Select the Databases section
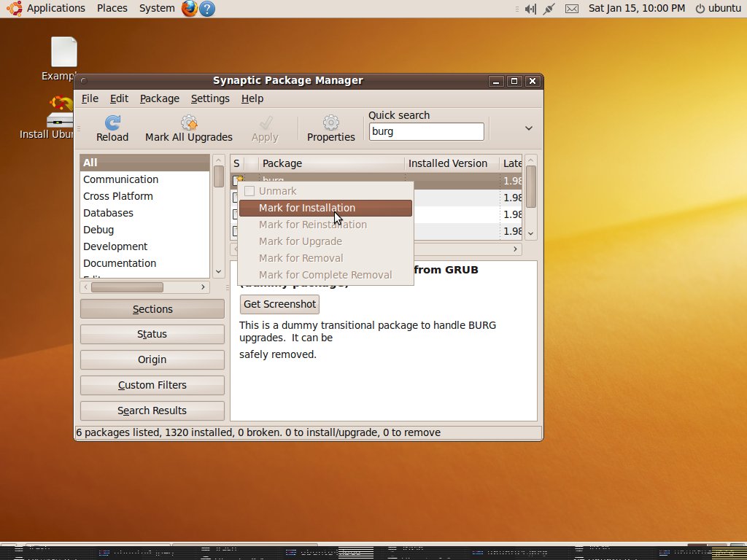Screen dimensions: 747x560 coord(145,213)
